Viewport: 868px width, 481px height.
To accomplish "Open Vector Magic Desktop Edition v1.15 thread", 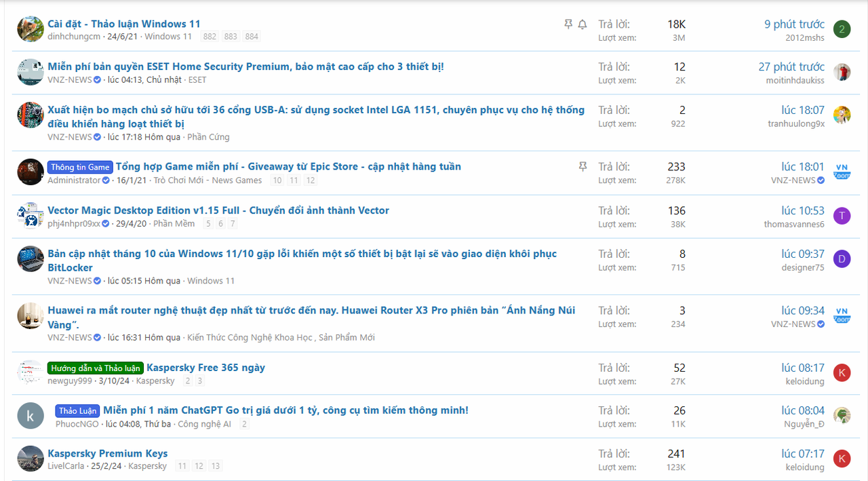I will (218, 210).
